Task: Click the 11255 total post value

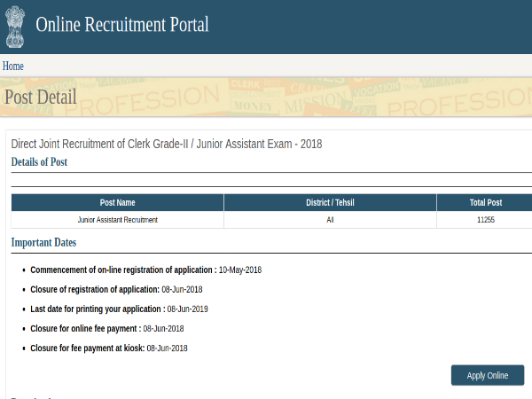Action: pos(485,220)
